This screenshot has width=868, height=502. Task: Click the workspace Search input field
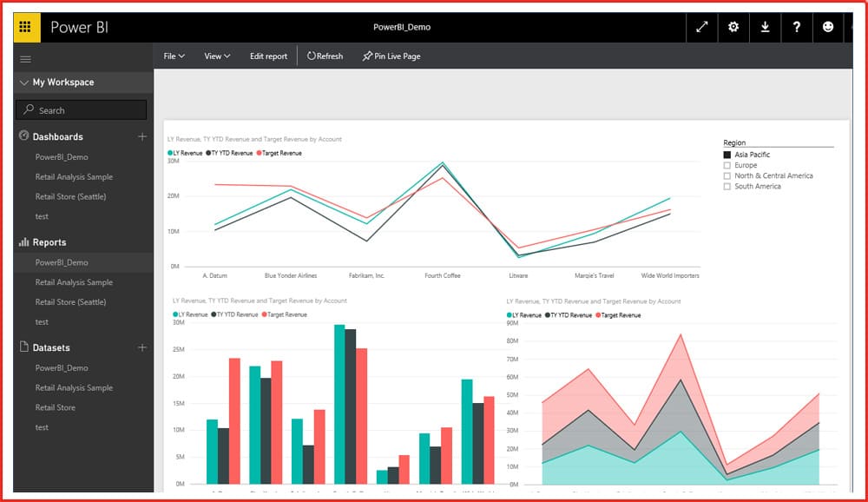(x=81, y=110)
